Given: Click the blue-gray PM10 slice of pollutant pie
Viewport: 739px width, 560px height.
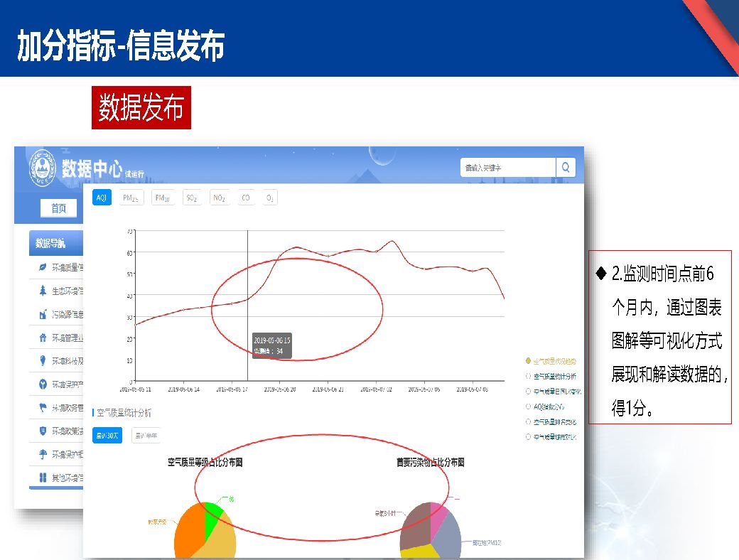Looking at the screenshot, I should (x=448, y=535).
